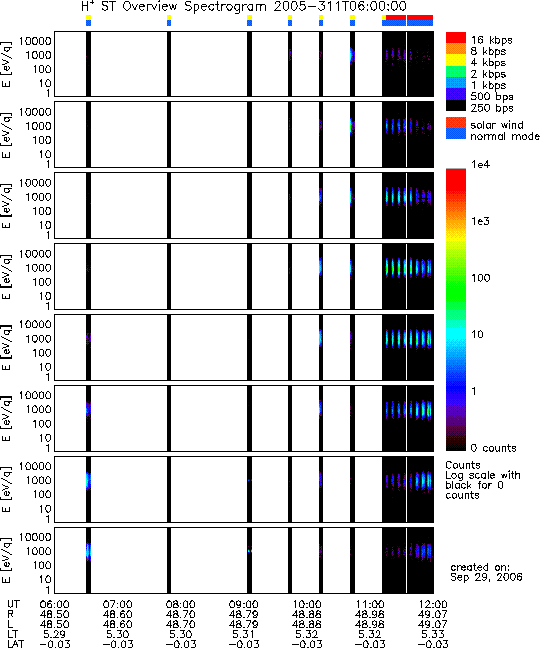Click the red 16 kbps legend swatch
The width and height of the screenshot is (540, 648).
point(456,38)
